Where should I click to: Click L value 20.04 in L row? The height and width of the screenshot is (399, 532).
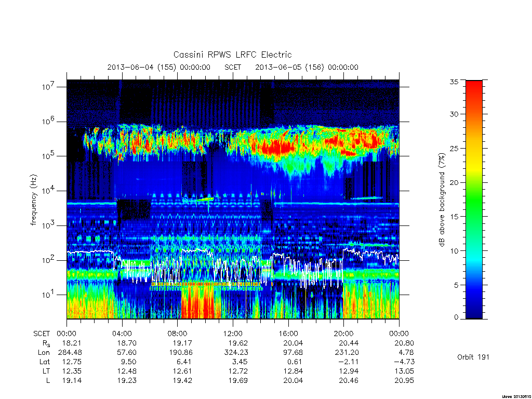(293, 380)
